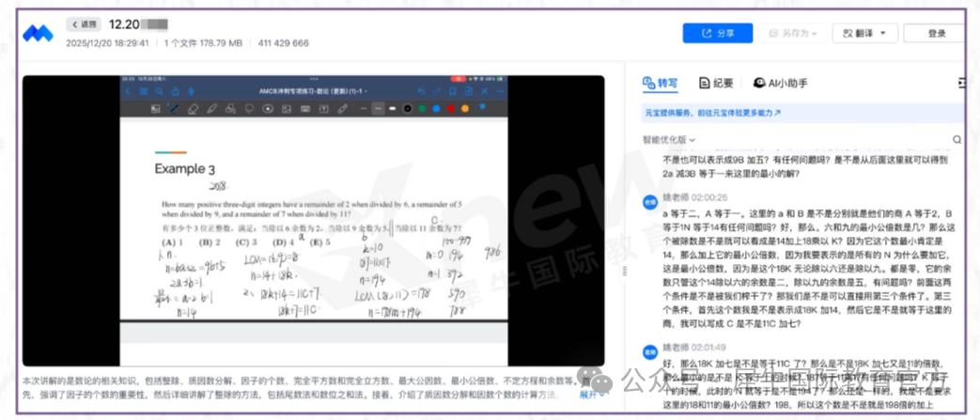Viewport: 980px width, 420px height.
Task: Click the insert image tool in the video toolbar
Action: 287,108
